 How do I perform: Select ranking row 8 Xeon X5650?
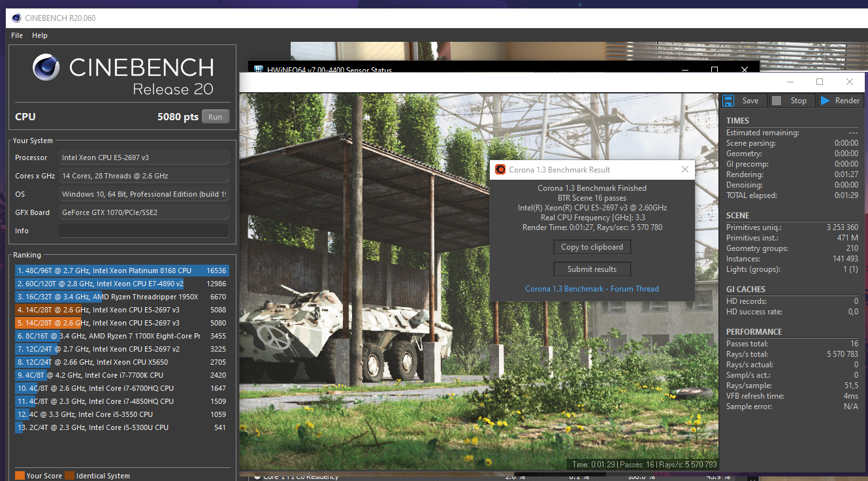(121, 362)
